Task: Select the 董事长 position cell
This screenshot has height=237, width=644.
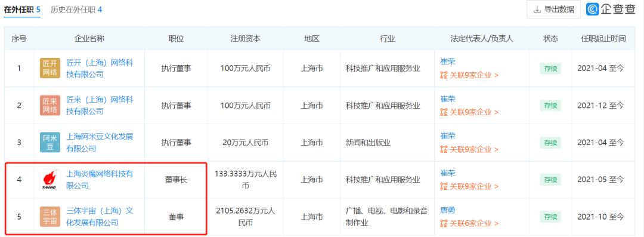Action: 176,180
